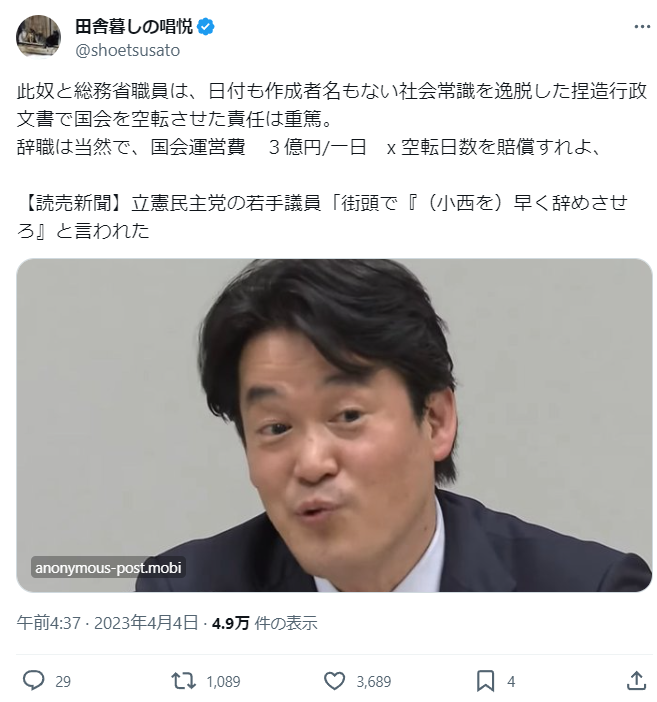Open the share upload icon
Screen dimensions: 657x702
point(636,681)
